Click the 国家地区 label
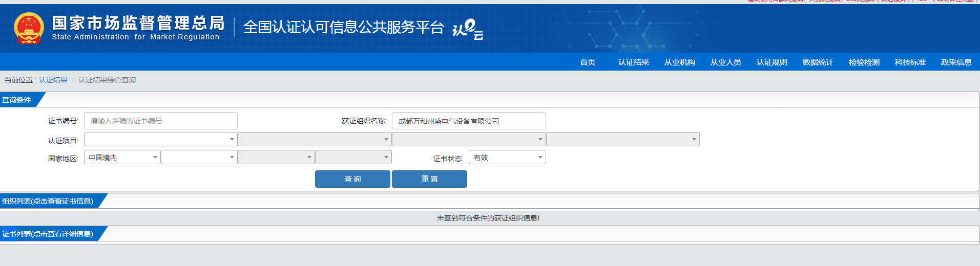980x266 pixels. point(63,159)
